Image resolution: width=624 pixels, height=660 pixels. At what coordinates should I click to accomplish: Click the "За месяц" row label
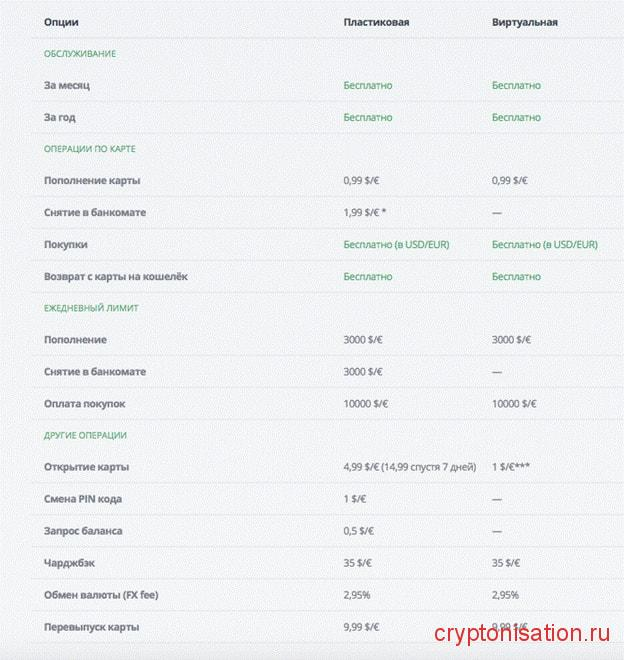(67, 86)
